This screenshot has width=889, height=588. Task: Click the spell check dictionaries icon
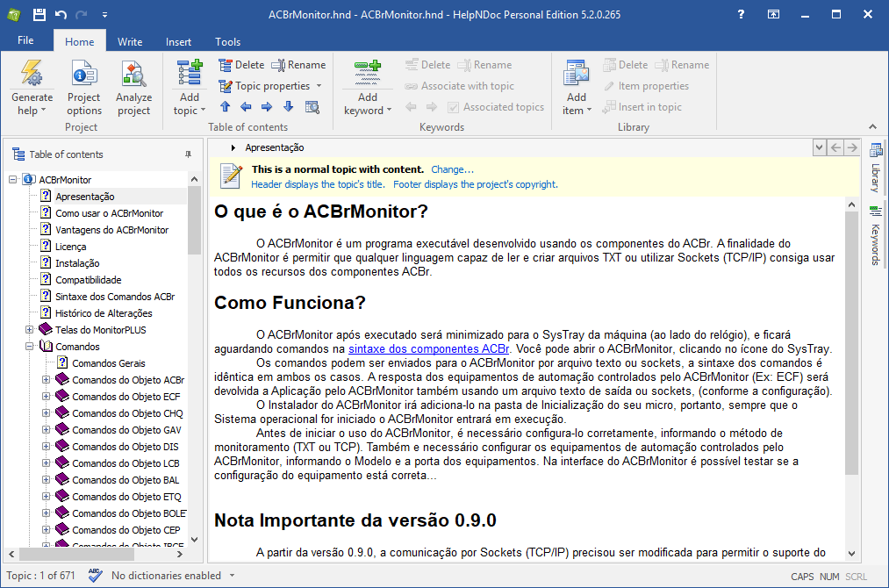tap(96, 575)
